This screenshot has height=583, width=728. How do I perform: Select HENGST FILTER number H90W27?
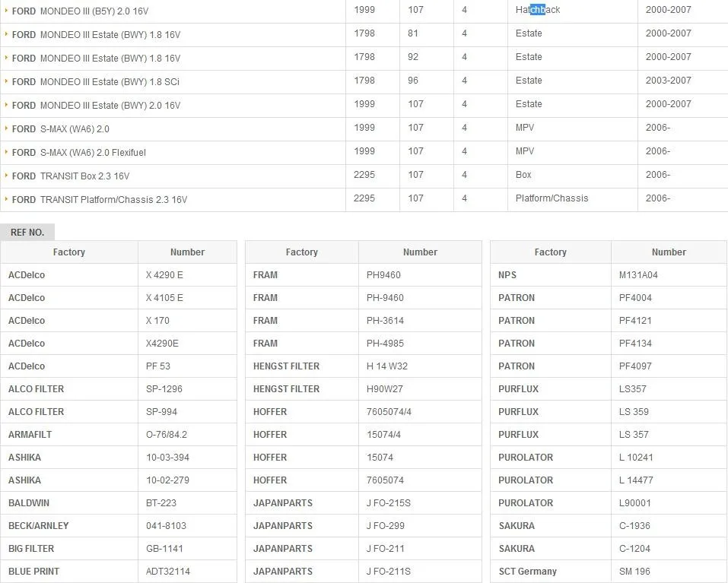384,388
